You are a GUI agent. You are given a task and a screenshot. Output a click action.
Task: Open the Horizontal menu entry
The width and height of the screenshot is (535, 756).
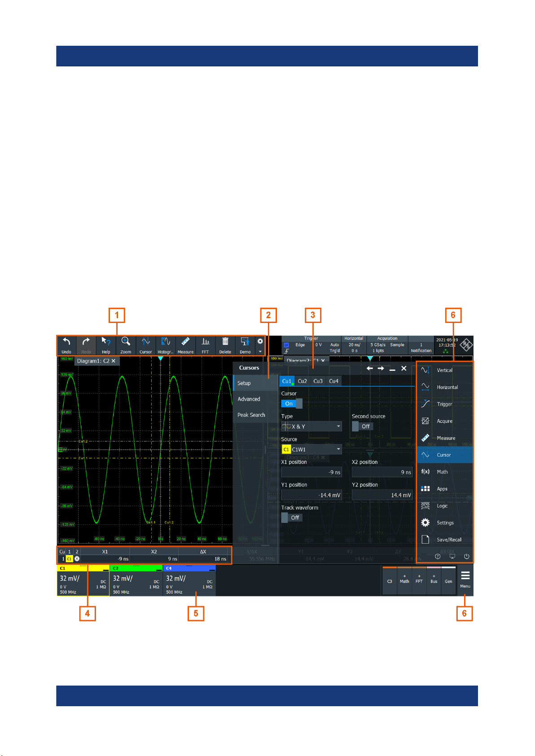[x=445, y=387]
